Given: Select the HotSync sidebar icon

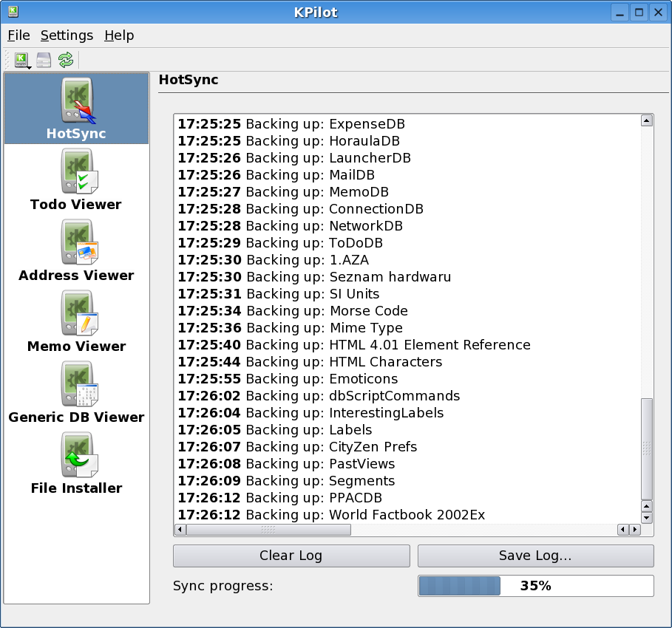Looking at the screenshot, I should click(76, 109).
